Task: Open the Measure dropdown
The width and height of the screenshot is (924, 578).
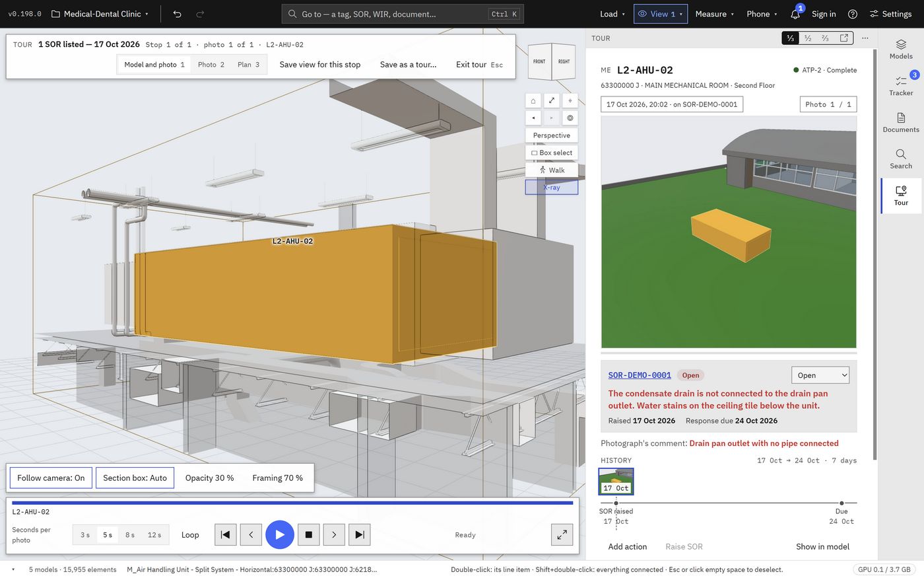Action: tap(715, 14)
